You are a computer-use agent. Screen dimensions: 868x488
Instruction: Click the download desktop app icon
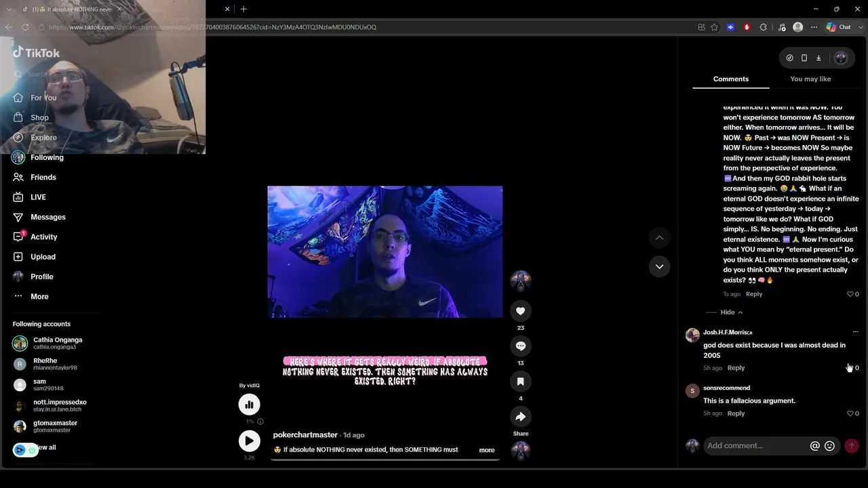point(818,58)
